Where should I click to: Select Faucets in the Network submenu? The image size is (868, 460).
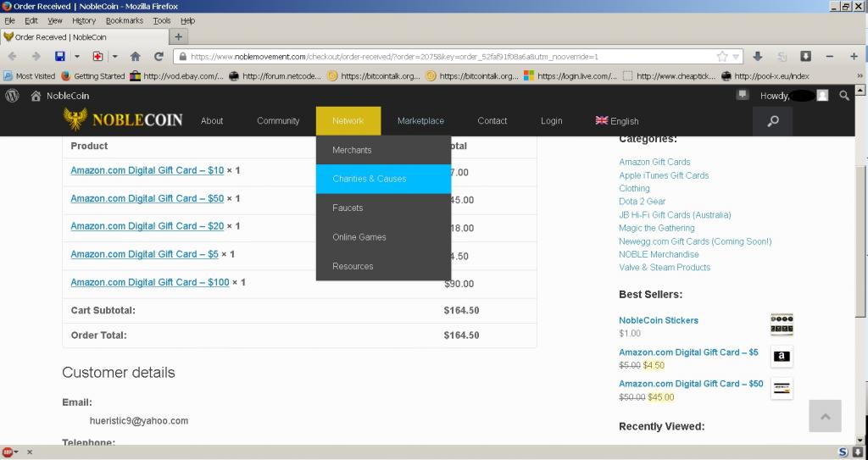coord(384,208)
